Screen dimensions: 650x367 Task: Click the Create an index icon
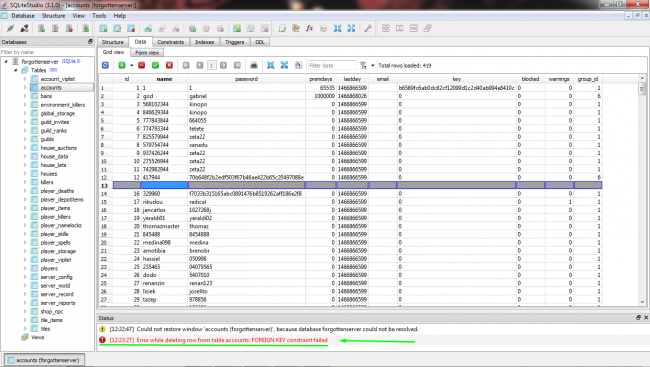[148, 28]
